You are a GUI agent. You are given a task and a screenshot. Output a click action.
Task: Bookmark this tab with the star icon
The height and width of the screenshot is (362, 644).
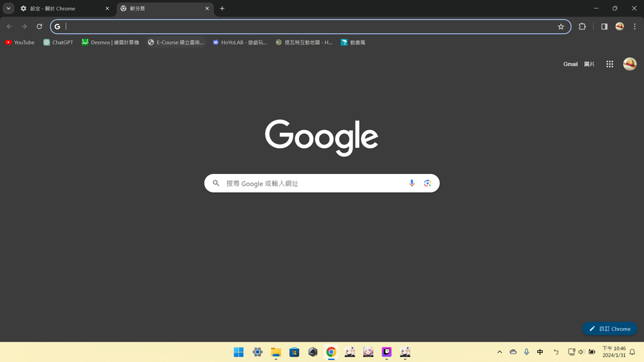pyautogui.click(x=561, y=26)
